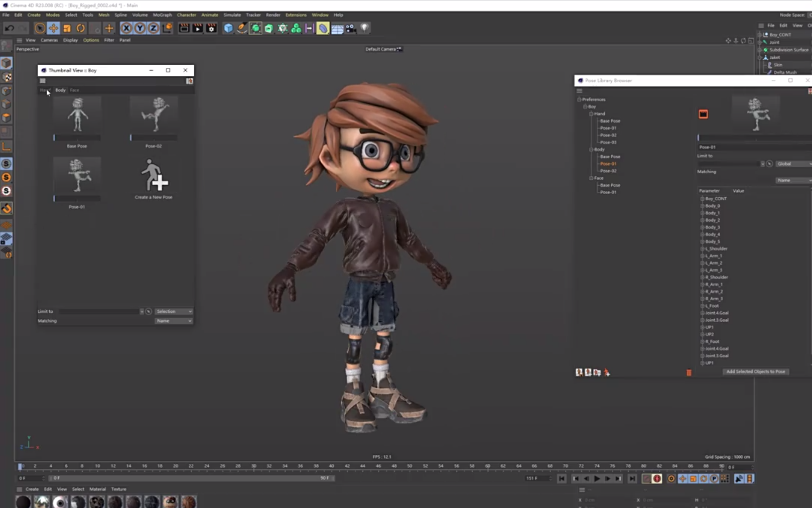Viewport: 812px width, 508px height.
Task: Go to start of animation
Action: (562, 479)
